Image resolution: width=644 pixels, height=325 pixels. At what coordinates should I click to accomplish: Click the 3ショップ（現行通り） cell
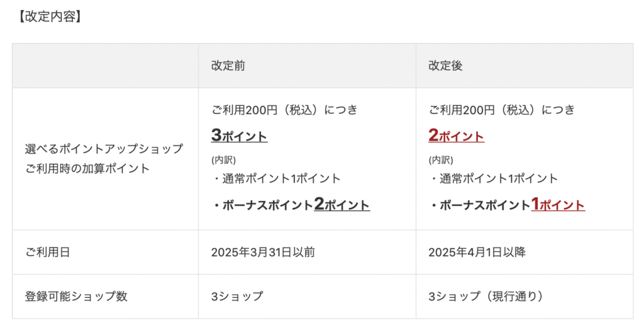coord(487,297)
